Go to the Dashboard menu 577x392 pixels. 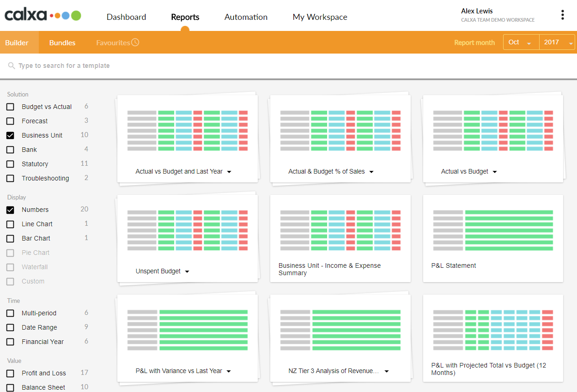click(x=126, y=17)
